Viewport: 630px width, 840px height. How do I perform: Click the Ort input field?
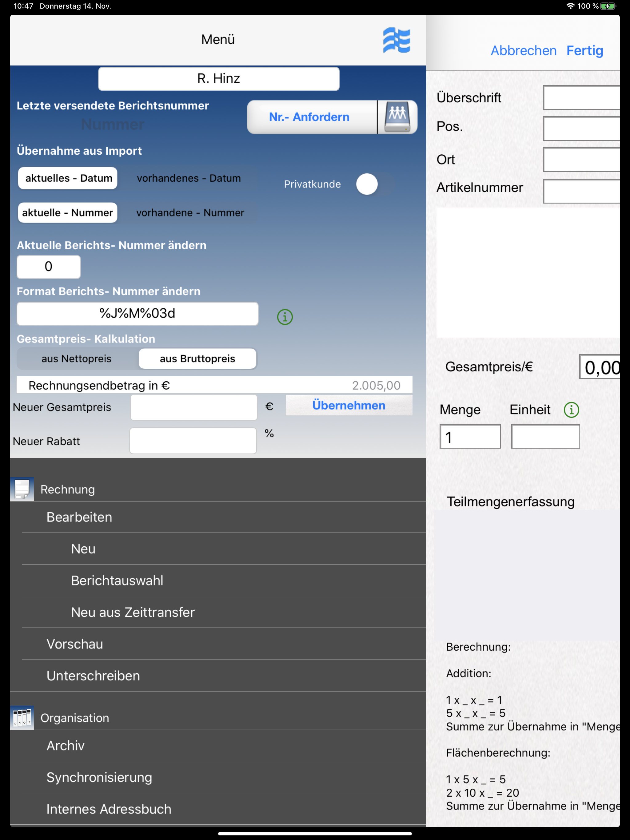point(581,160)
